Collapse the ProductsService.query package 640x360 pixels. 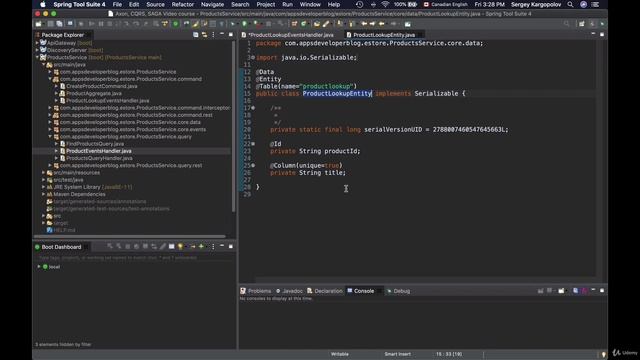(x=50, y=137)
